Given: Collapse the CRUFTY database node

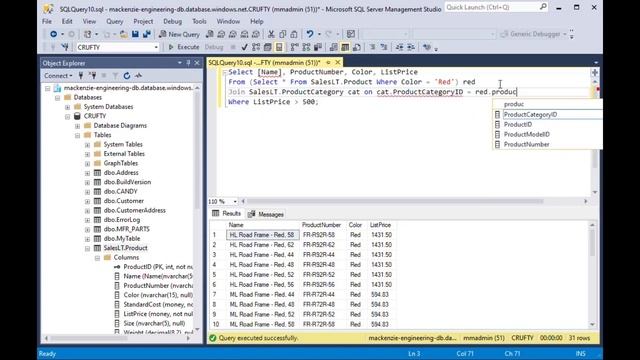Looking at the screenshot, I should [67, 116].
